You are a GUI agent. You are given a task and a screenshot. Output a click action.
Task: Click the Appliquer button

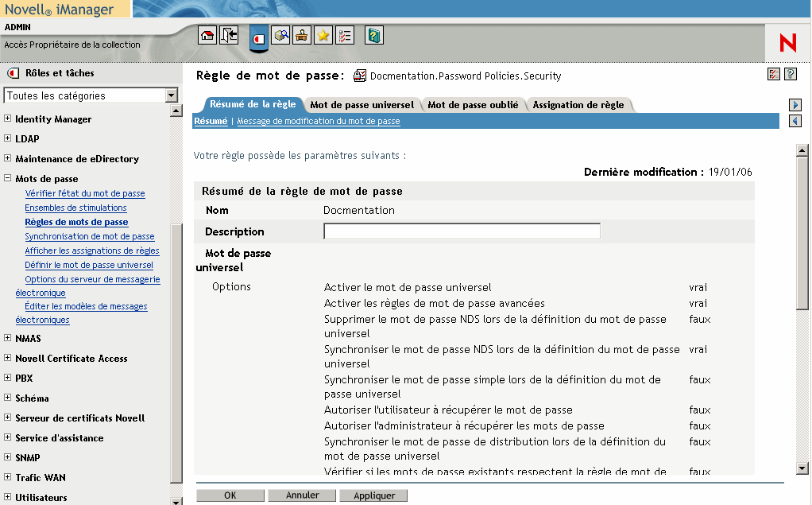(374, 495)
